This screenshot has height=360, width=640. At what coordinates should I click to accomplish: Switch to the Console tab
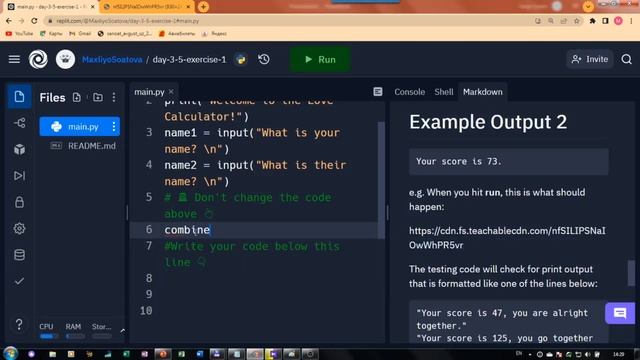409,92
